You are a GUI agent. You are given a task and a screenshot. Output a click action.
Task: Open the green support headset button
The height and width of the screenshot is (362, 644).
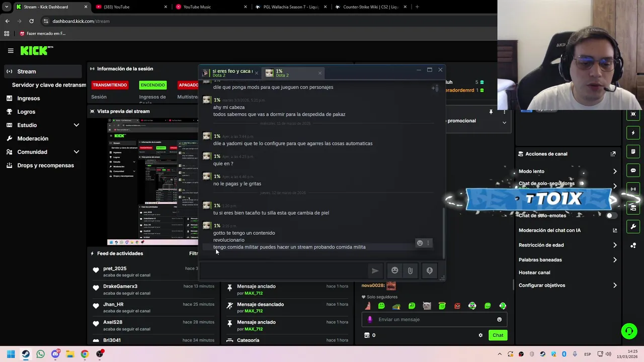(629, 331)
